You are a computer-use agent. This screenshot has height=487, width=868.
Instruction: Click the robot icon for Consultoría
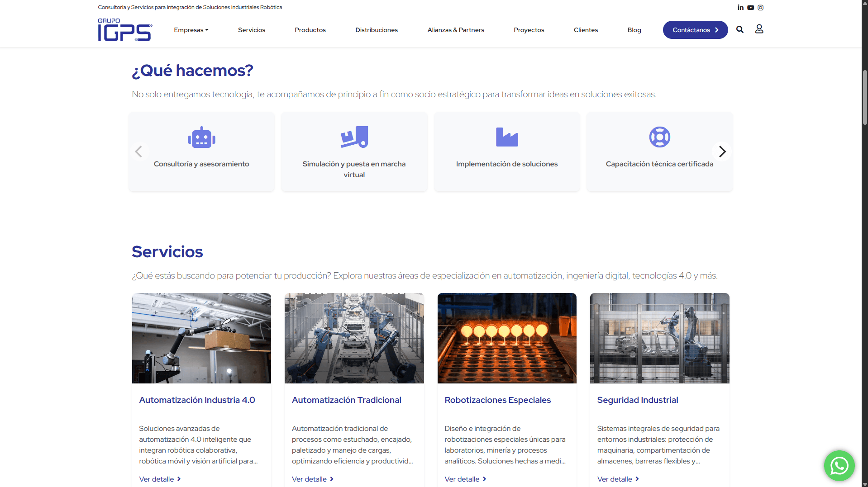[201, 137]
